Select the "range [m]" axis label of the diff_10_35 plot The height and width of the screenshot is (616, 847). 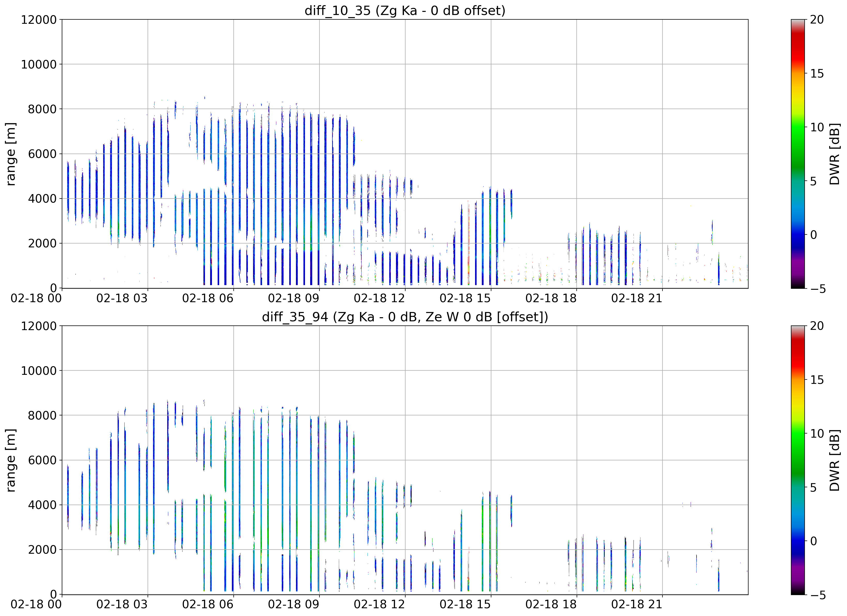[x=11, y=154]
